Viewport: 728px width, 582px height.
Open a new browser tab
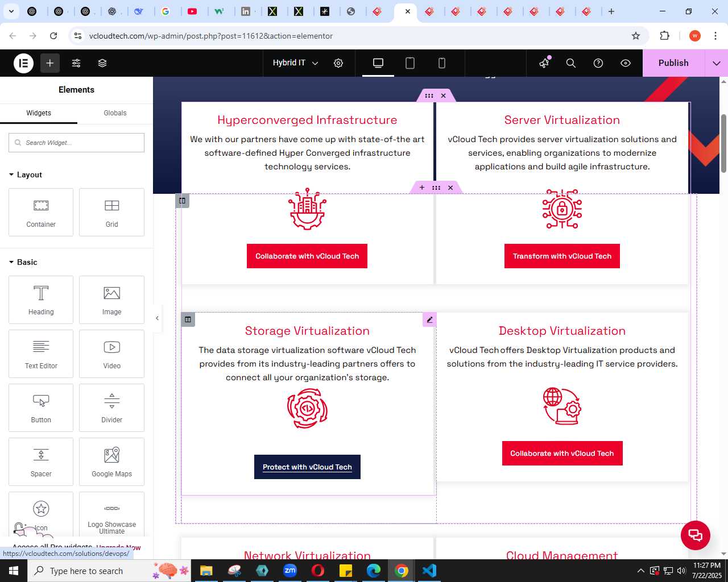coord(611,11)
